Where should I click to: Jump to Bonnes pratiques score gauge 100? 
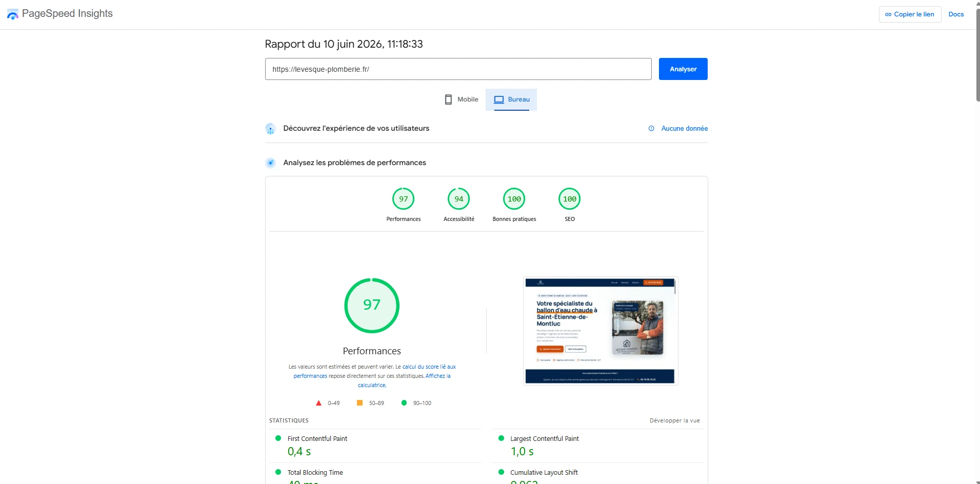point(514,199)
